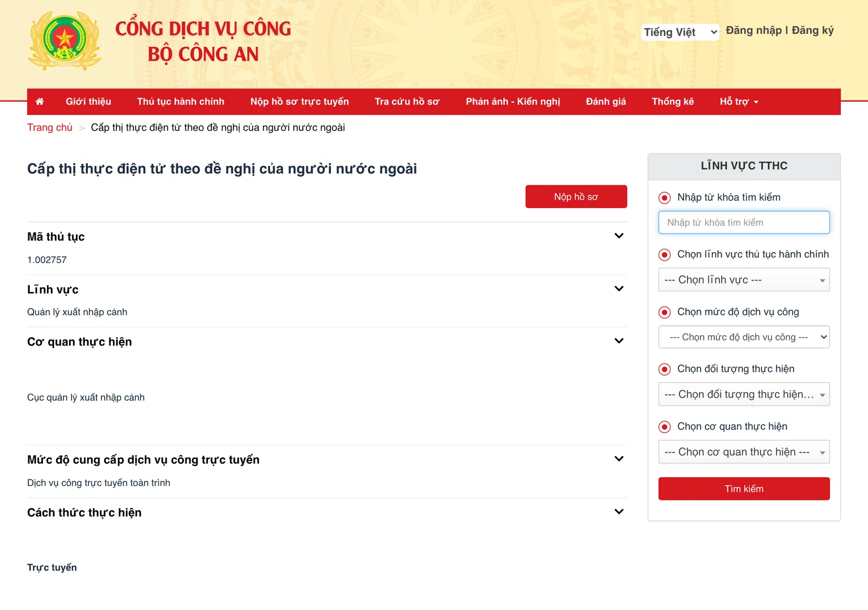Screen dimensions: 868x610
Task: Click procedure code text '1.002757'
Action: coord(47,260)
